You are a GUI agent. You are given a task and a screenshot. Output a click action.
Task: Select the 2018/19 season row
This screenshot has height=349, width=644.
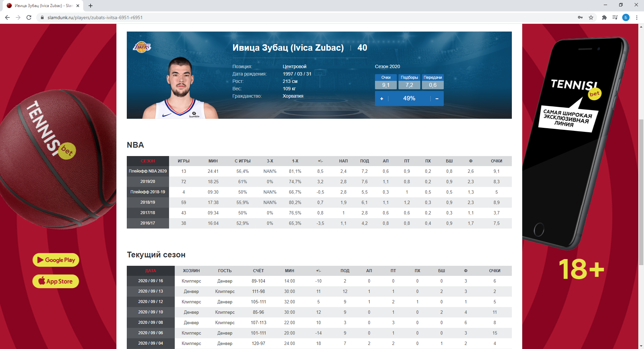coord(319,202)
